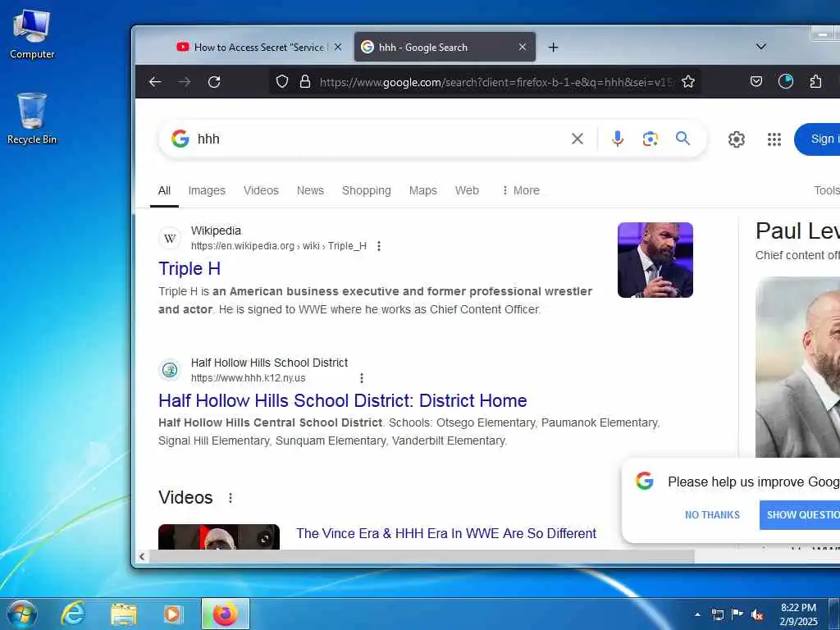Select the hhh - Google Search tab
This screenshot has width=840, height=630.
click(445, 47)
